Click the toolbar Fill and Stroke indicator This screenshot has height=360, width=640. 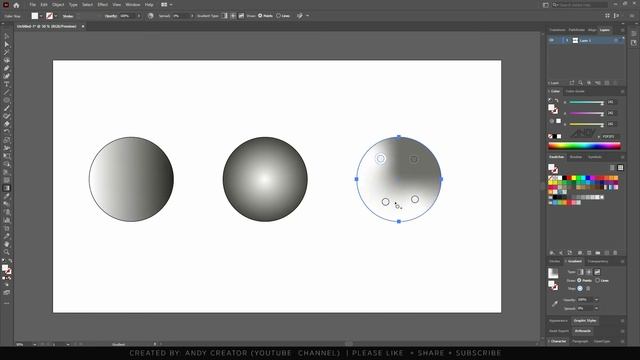pos(7,269)
